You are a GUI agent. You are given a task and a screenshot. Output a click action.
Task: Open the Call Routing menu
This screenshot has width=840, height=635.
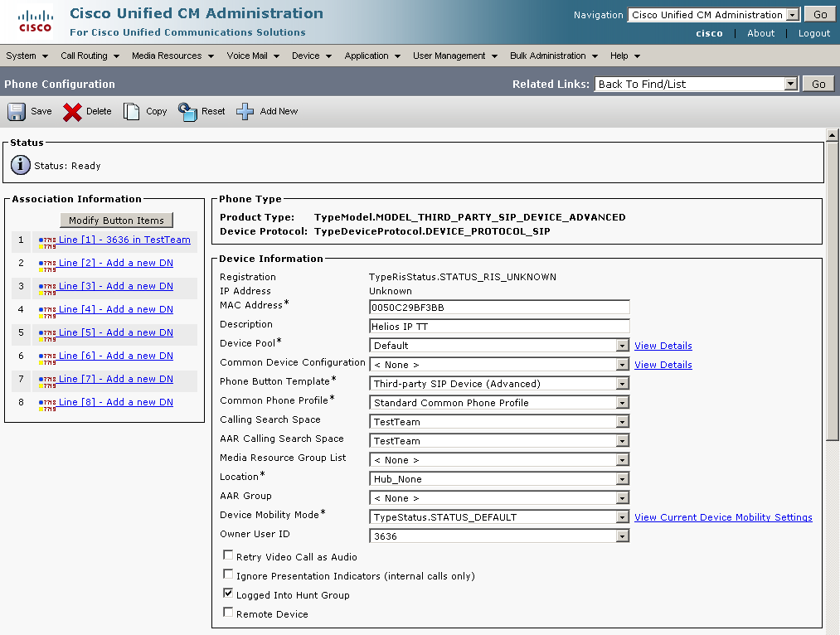click(x=90, y=56)
